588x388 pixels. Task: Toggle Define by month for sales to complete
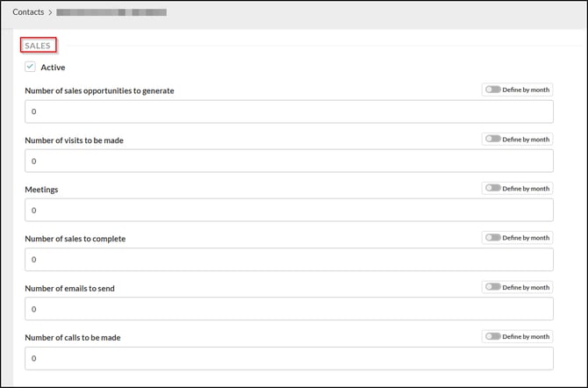493,237
